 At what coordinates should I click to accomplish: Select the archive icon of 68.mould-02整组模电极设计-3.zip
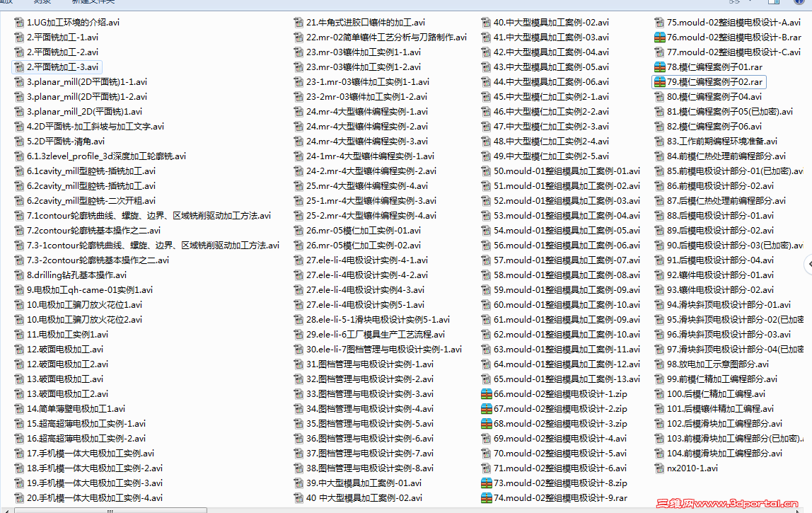[x=486, y=423]
